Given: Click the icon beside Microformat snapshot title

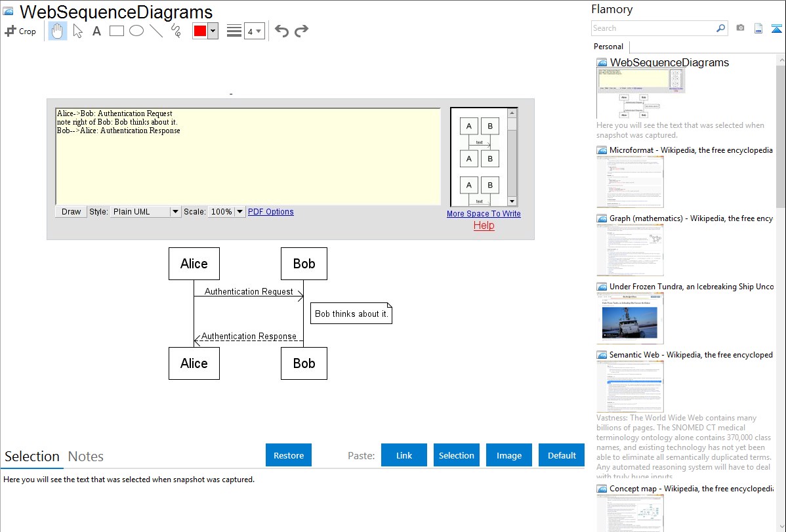Looking at the screenshot, I should [602, 150].
